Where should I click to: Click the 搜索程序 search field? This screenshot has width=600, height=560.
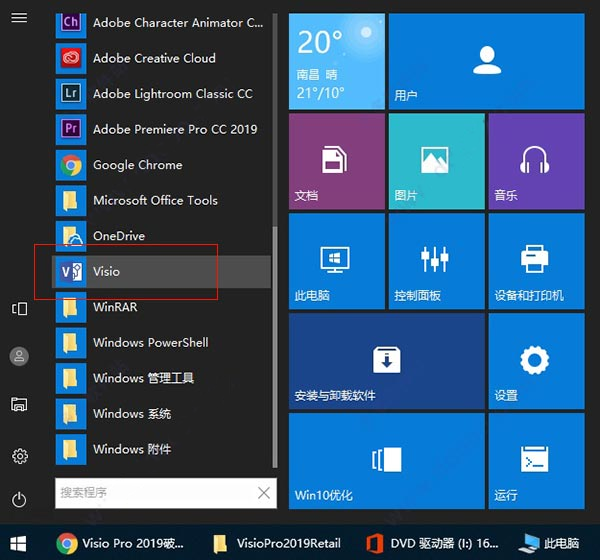click(157, 493)
